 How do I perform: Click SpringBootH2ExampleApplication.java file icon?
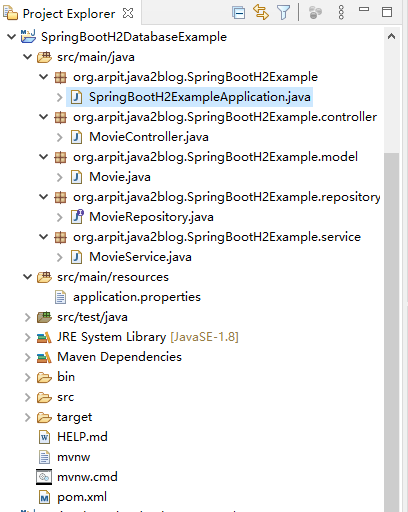pos(77,97)
